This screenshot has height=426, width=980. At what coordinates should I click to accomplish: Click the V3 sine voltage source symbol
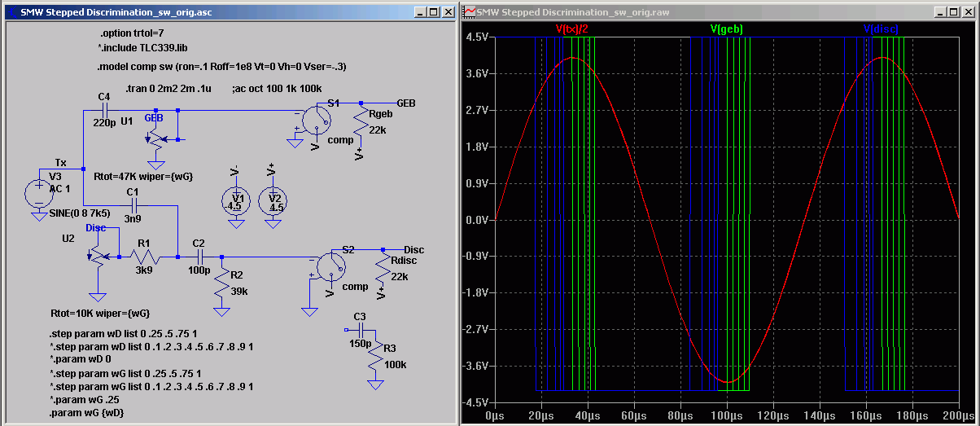pos(38,193)
